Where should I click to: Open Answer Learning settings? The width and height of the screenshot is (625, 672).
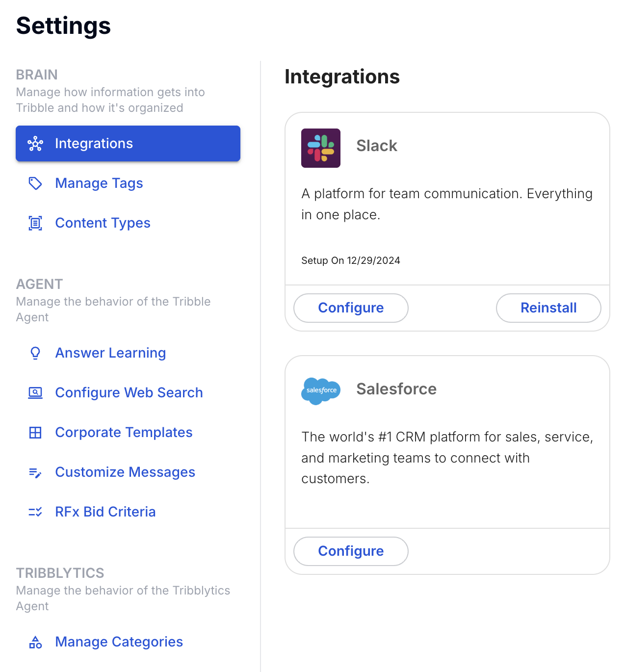coord(110,353)
